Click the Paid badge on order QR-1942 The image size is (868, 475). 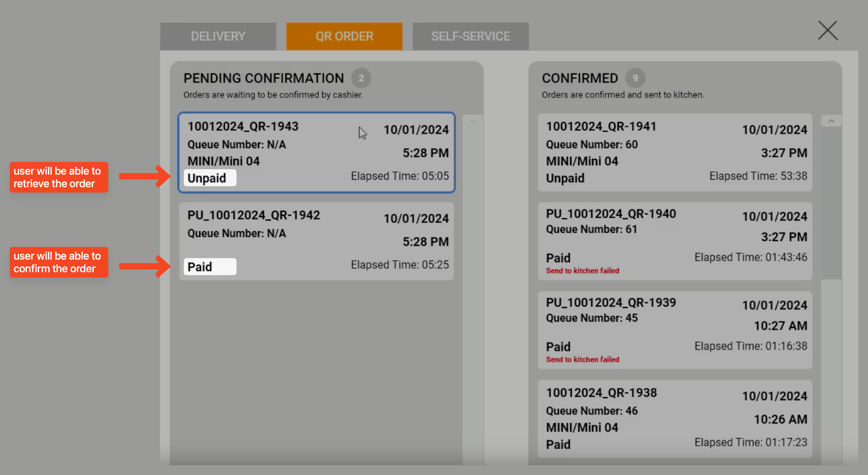pos(210,267)
